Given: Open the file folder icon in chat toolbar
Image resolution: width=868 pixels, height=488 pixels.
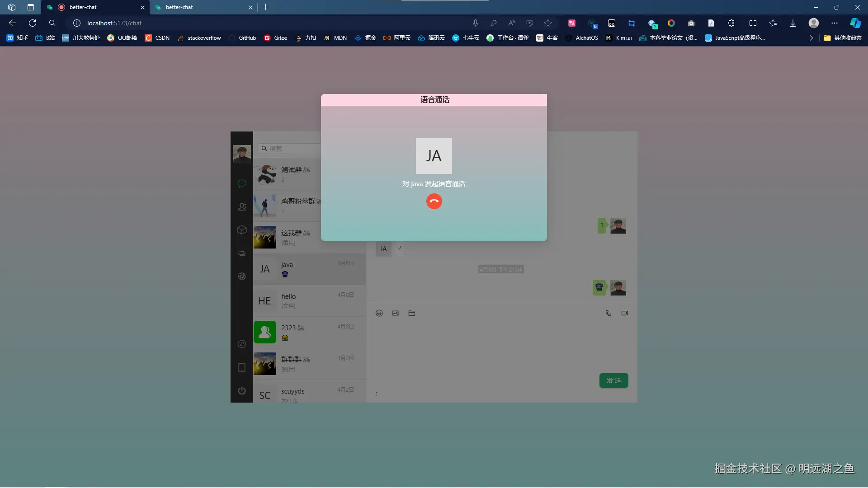Looking at the screenshot, I should 411,313.
